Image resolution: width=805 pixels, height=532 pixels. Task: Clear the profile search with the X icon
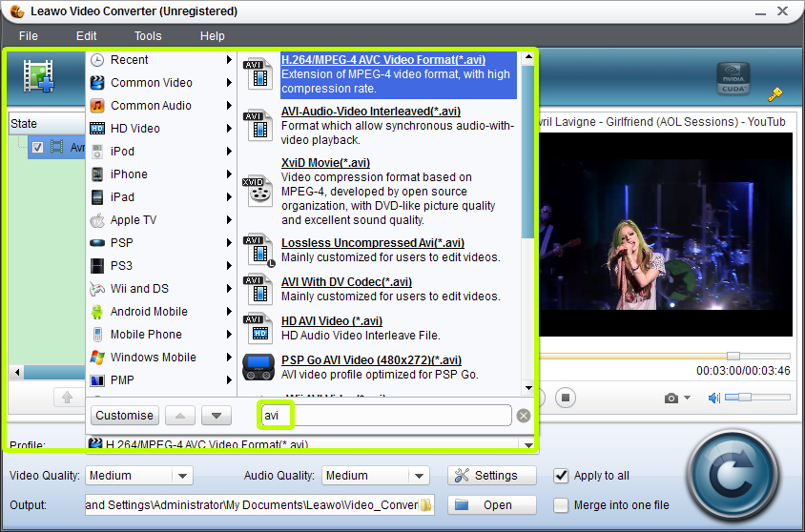(x=524, y=416)
